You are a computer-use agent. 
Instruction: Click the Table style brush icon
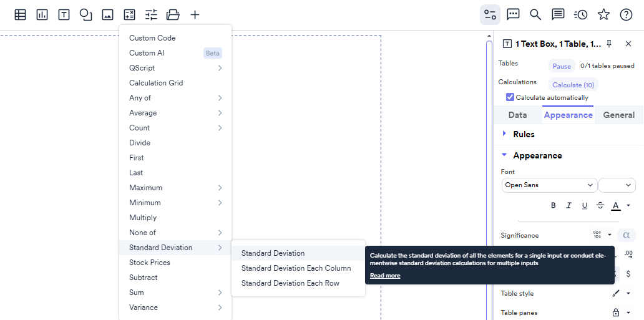click(616, 293)
